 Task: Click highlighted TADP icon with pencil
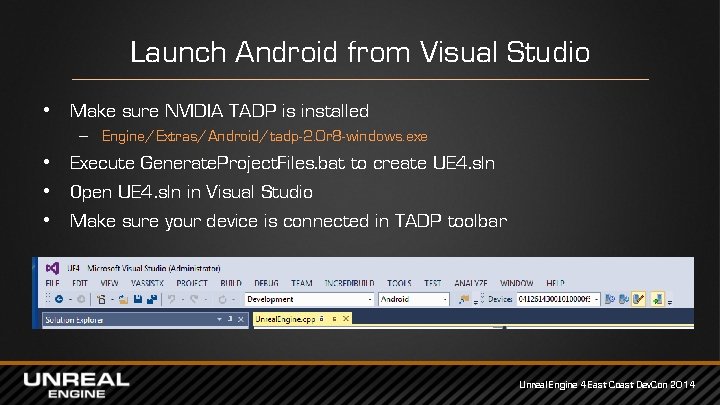tap(639, 299)
